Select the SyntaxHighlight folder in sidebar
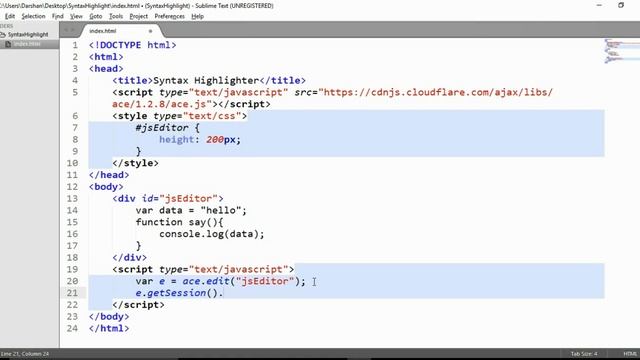Viewport: 640px width, 360px height. 28,35
